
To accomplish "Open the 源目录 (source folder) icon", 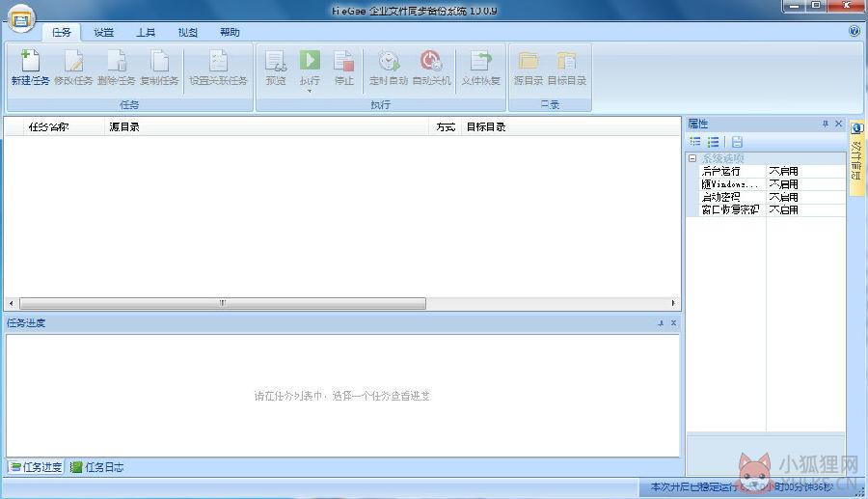I will coord(529,61).
